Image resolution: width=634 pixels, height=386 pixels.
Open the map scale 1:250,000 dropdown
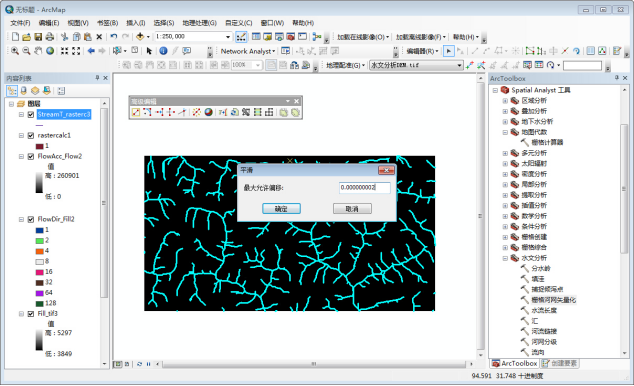point(228,37)
